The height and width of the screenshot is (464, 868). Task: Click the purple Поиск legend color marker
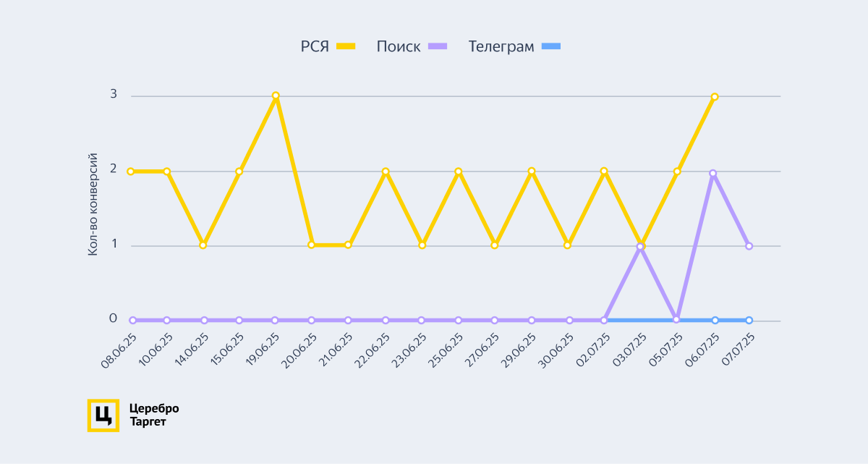click(x=438, y=46)
